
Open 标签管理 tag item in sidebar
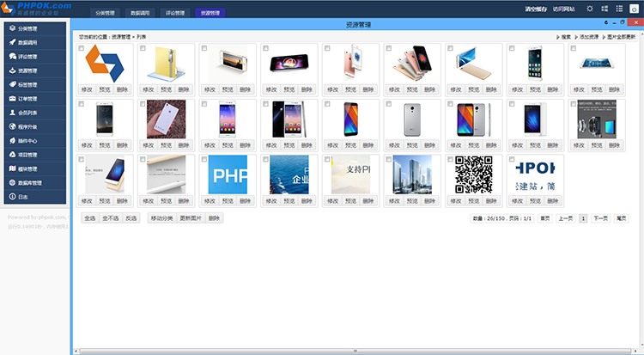coord(35,85)
